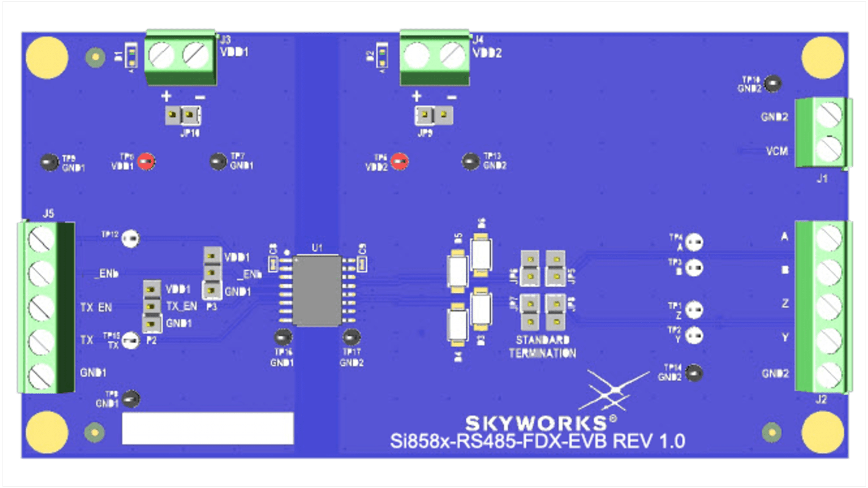Click the 'B' label on terminal J2
Image resolution: width=868 pixels, height=488 pixels.
[784, 270]
